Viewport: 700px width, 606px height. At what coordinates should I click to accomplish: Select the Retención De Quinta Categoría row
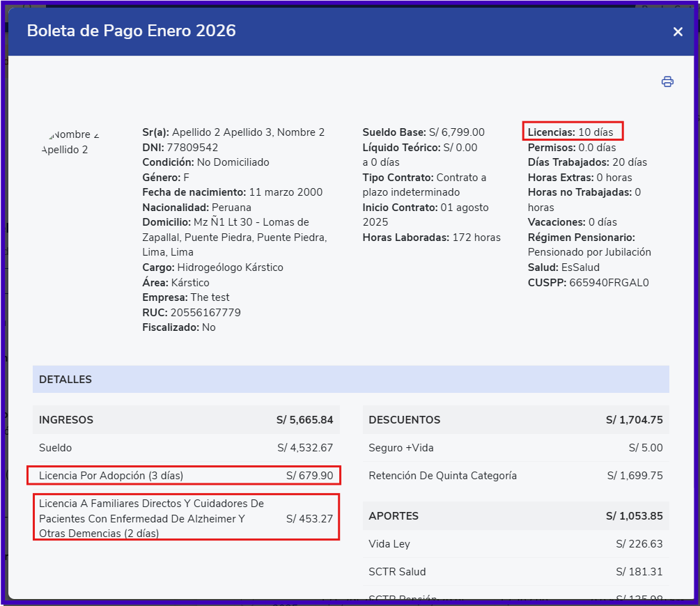(x=515, y=476)
